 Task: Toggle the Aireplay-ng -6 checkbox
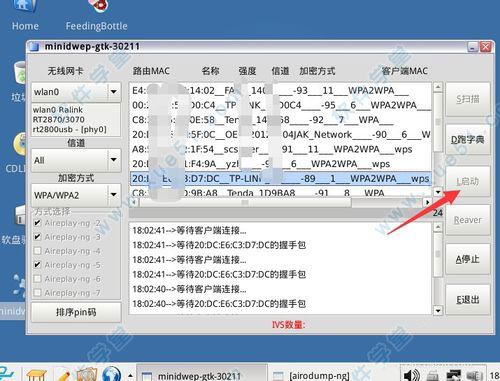tap(38, 279)
